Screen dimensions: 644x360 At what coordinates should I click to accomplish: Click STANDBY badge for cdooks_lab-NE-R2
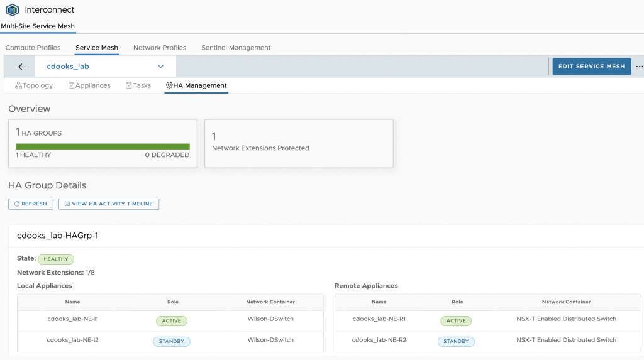coord(457,342)
